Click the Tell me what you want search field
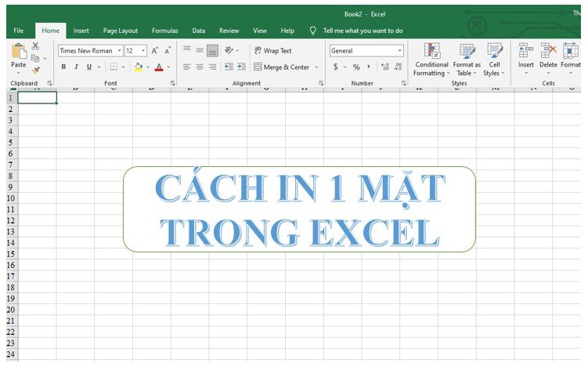588x370 pixels. pyautogui.click(x=363, y=31)
